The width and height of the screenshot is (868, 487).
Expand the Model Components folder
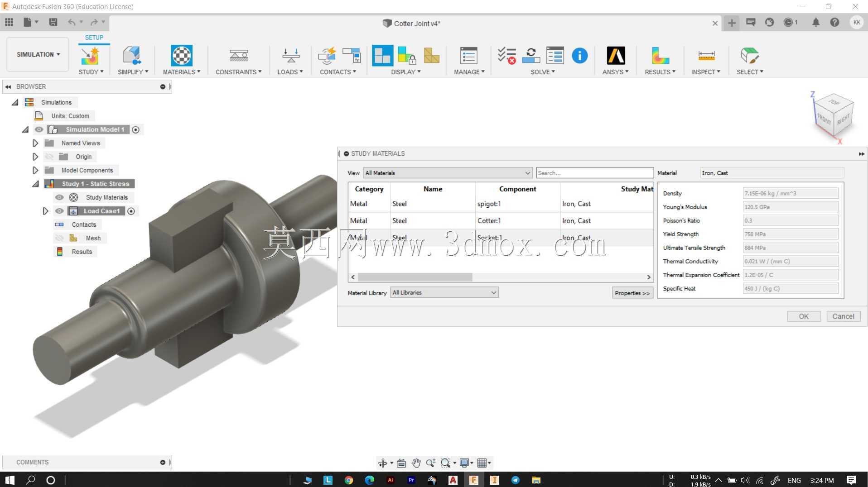[x=35, y=170]
